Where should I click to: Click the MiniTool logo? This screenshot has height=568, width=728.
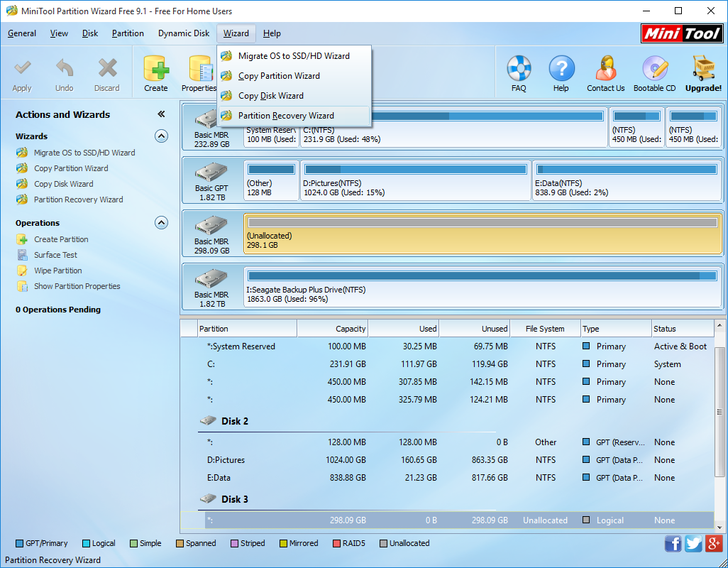[x=682, y=33]
